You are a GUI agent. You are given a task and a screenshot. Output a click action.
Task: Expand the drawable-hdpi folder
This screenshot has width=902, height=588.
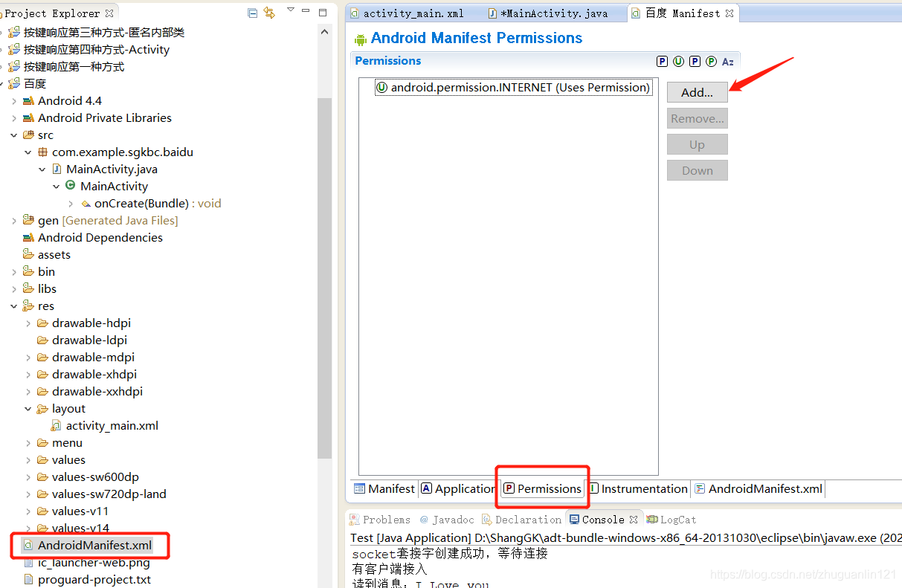pos(28,323)
